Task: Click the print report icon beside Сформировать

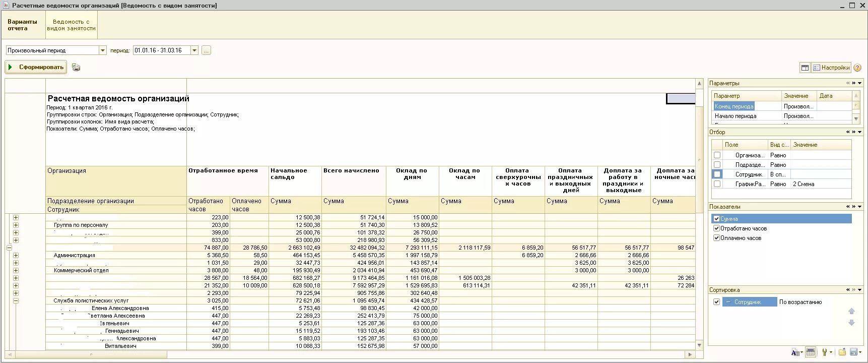Action: click(x=76, y=67)
